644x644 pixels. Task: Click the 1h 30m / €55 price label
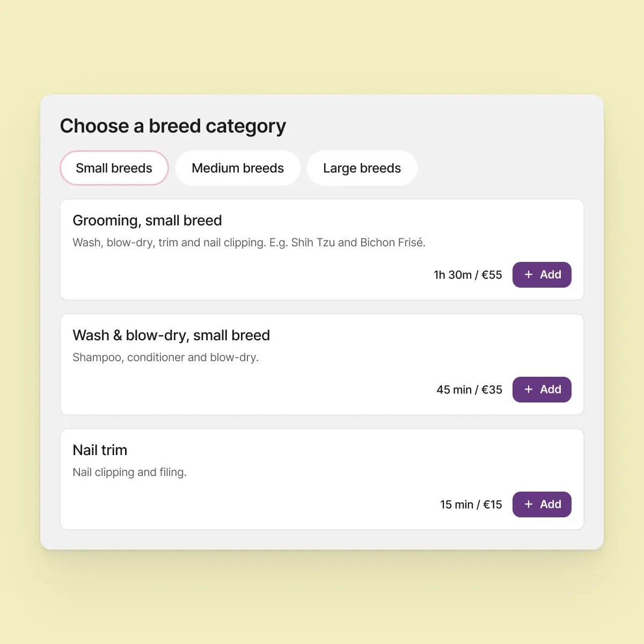click(468, 275)
